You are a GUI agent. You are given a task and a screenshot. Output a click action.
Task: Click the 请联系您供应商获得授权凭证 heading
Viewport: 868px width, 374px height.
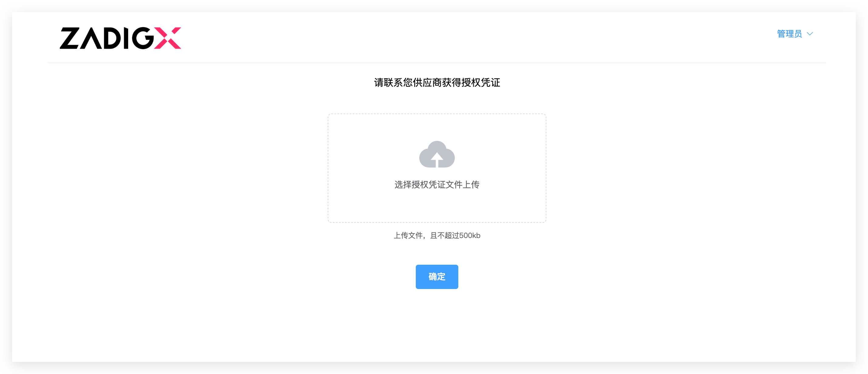(x=437, y=82)
